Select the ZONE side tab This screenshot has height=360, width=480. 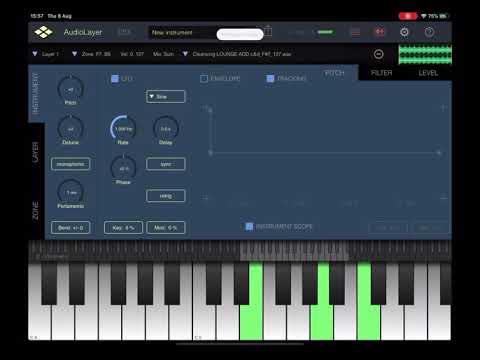36,211
